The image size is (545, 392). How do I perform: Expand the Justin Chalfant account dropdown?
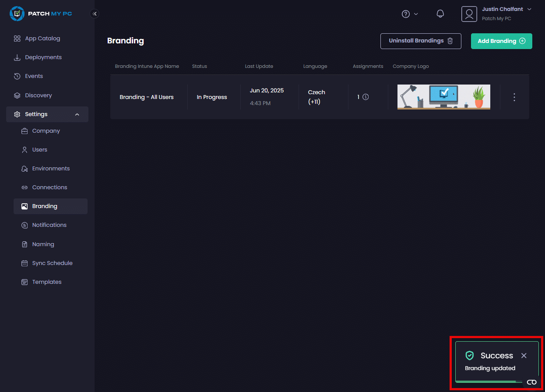529,9
